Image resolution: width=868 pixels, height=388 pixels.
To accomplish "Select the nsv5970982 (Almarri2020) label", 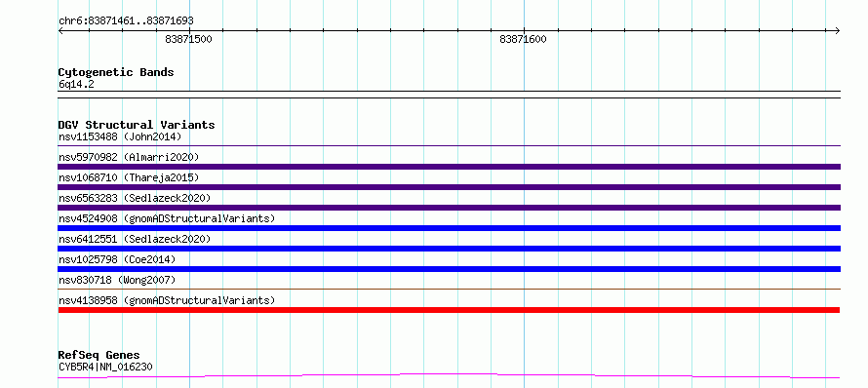I will point(129,157).
